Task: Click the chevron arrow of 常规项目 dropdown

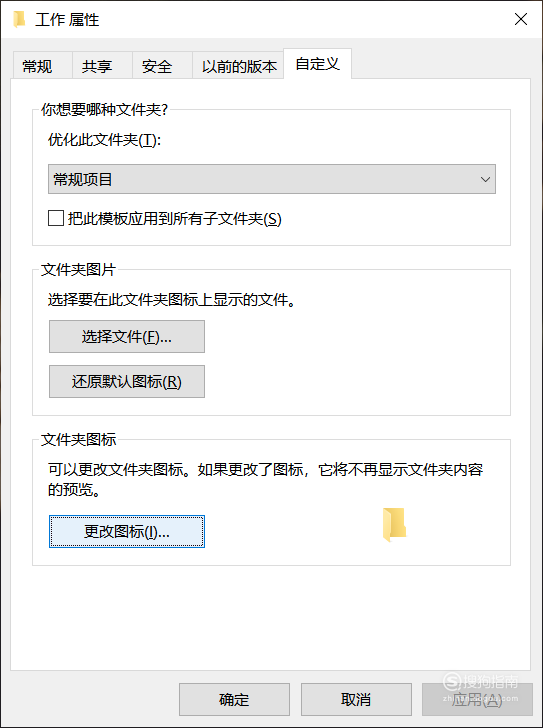Action: [485, 179]
